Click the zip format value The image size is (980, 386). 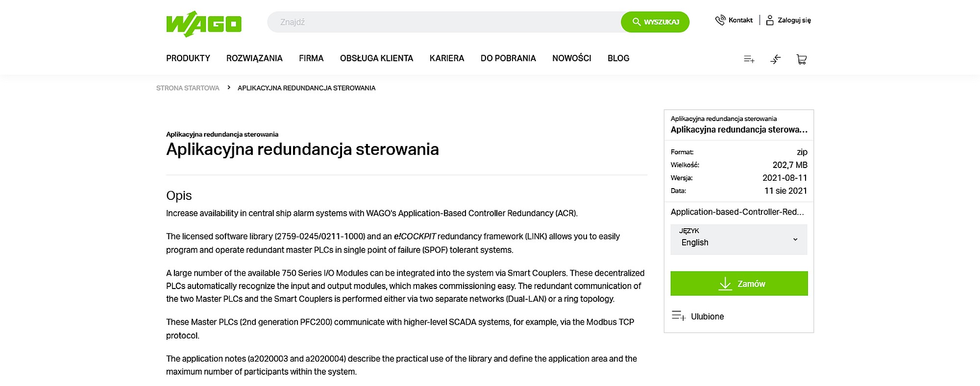pos(802,152)
